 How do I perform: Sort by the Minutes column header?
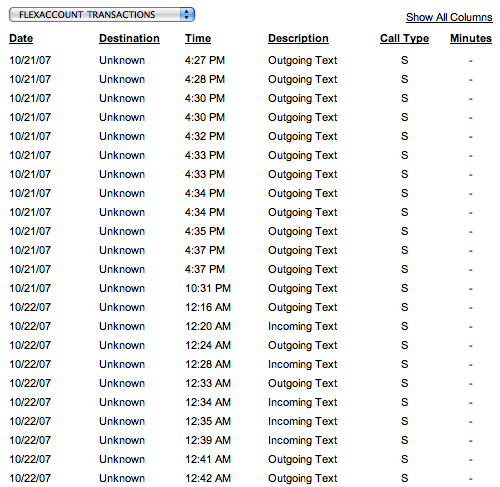click(x=471, y=38)
